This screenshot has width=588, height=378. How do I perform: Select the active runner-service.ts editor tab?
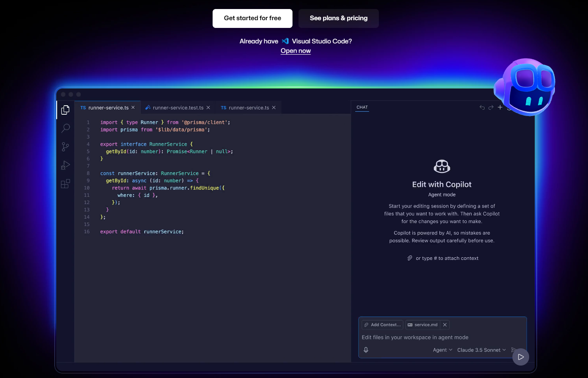point(108,107)
